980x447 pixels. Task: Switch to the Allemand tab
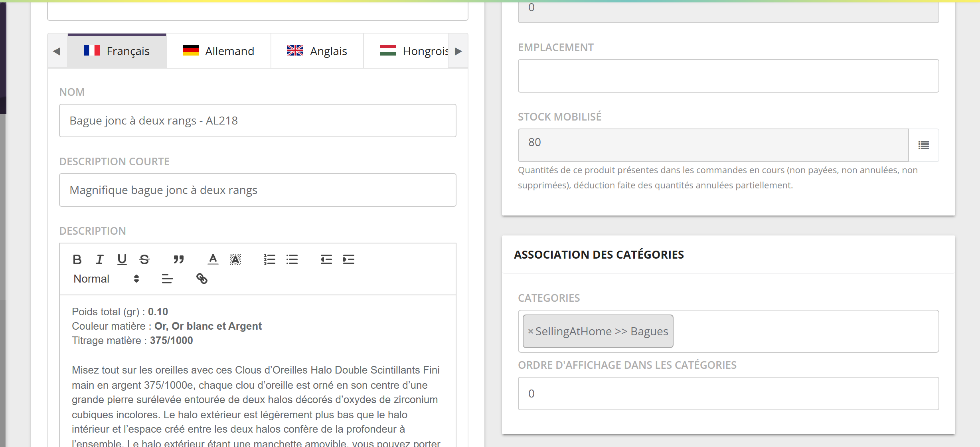pyautogui.click(x=218, y=51)
